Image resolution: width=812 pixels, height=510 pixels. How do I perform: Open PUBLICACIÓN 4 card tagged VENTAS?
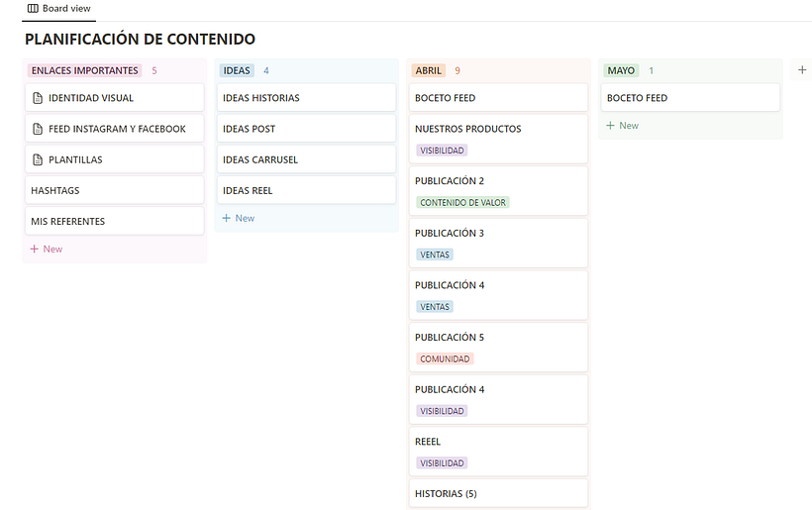pos(499,295)
